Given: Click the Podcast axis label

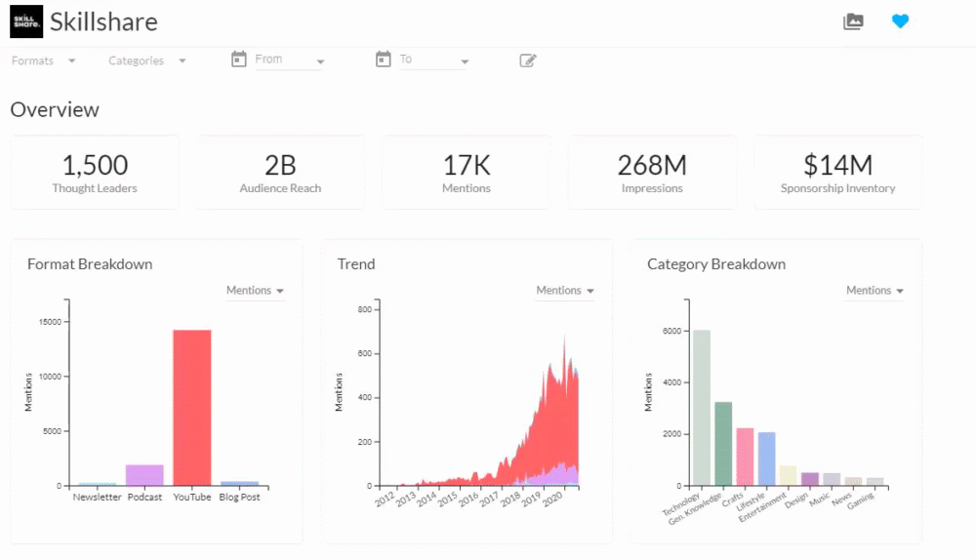Looking at the screenshot, I should [x=144, y=497].
